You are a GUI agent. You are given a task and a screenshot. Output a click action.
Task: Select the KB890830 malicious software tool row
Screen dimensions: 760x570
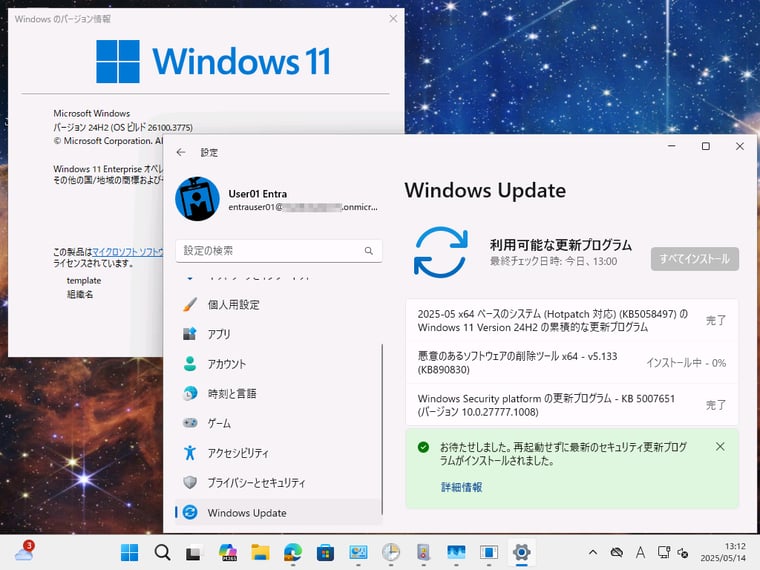[572, 363]
